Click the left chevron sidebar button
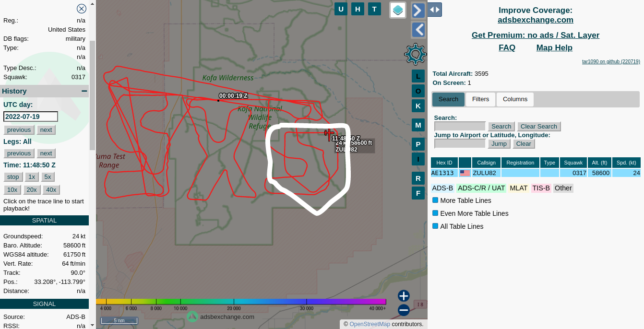Screen dimensions: 644x329 point(418,30)
